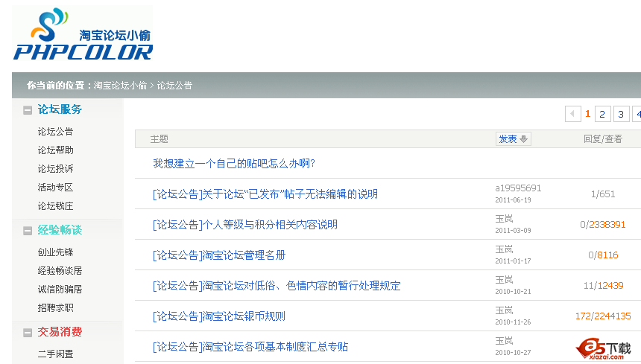The height and width of the screenshot is (364, 641).
Task: Collapse the 交易消费 section
Action: tap(28, 333)
